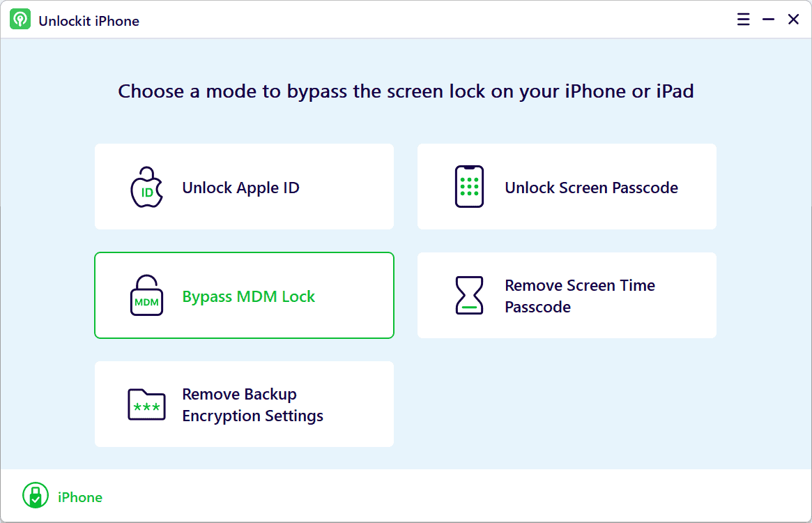The image size is (812, 523).
Task: Click the green iPhone link at bottom
Action: (x=80, y=497)
